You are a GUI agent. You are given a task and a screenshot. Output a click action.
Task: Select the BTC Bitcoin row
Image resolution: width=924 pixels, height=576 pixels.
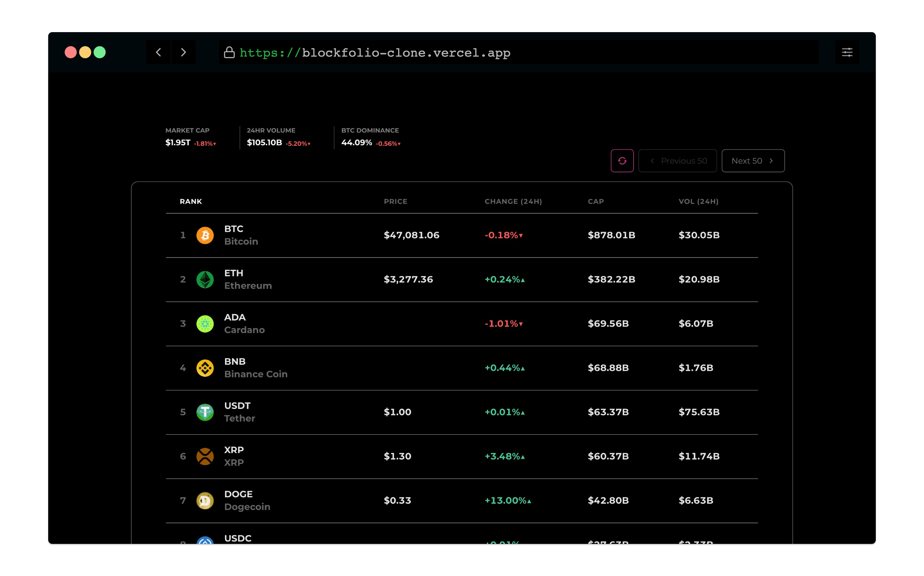click(x=462, y=235)
